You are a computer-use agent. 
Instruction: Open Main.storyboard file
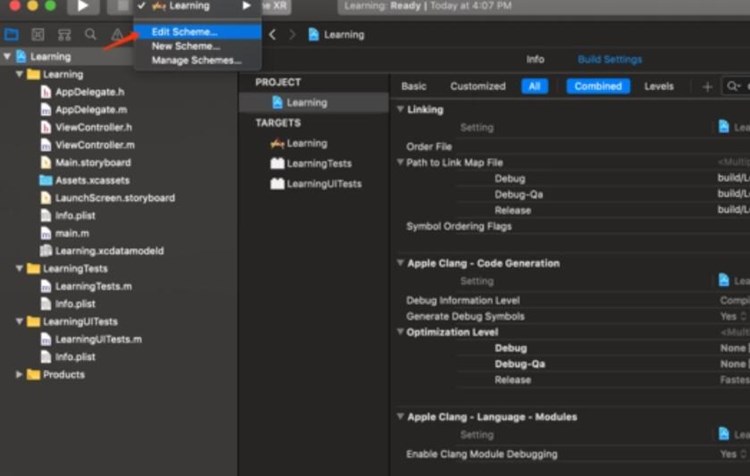click(93, 163)
